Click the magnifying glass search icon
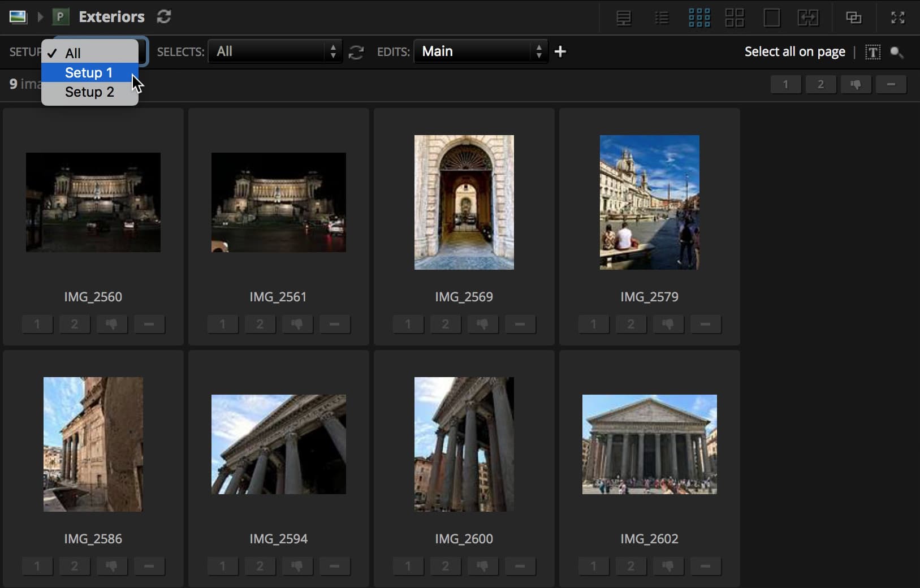The image size is (920, 588). click(896, 53)
